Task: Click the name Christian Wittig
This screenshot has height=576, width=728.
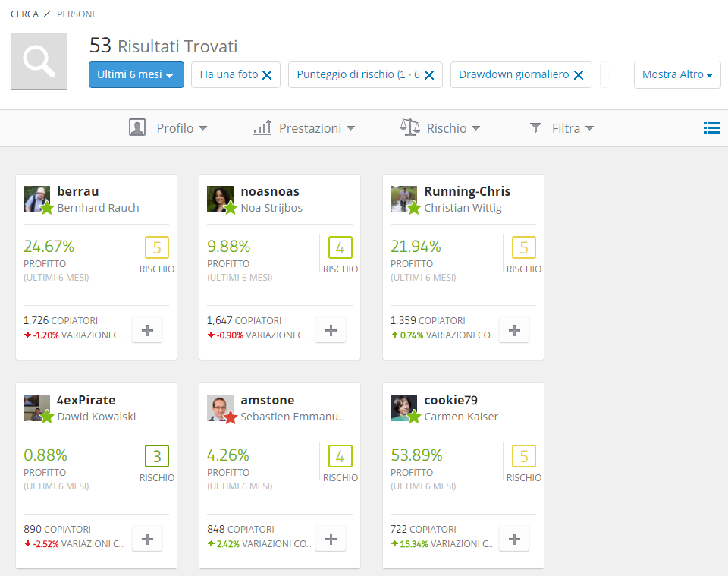Action: (x=463, y=208)
